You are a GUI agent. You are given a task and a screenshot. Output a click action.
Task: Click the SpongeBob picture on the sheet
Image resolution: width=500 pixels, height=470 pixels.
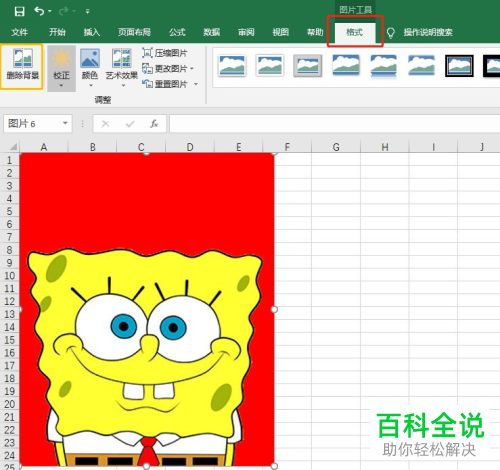(147, 309)
